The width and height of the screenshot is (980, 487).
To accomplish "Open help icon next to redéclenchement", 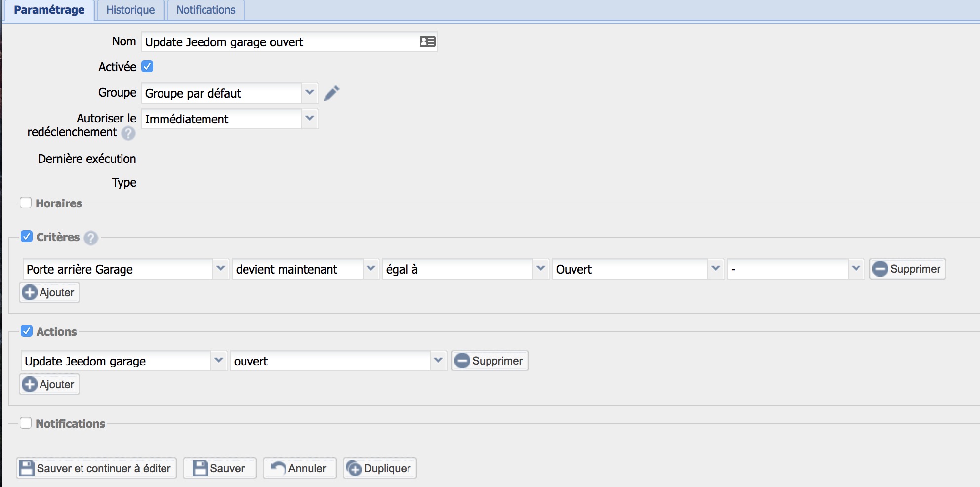I will coord(128,133).
